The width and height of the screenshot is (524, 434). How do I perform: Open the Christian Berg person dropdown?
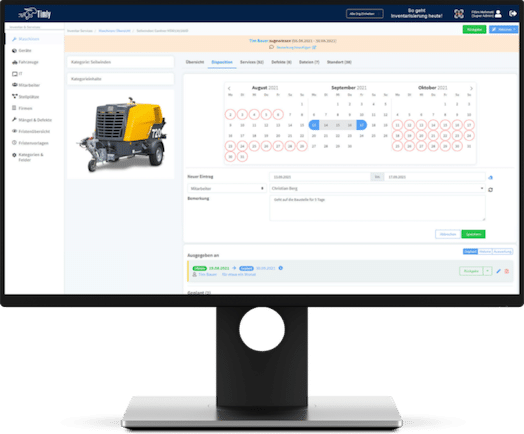point(377,188)
